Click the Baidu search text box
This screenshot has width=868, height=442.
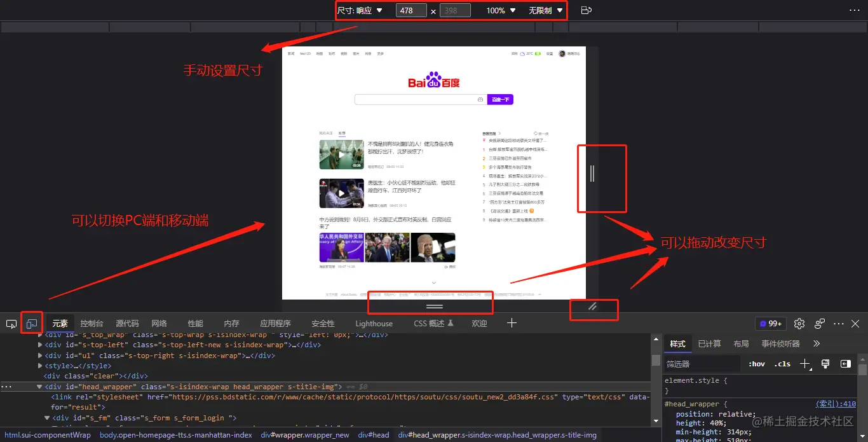(x=421, y=99)
